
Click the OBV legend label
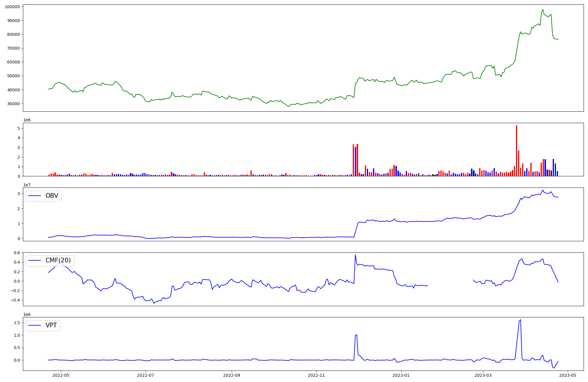(x=52, y=196)
